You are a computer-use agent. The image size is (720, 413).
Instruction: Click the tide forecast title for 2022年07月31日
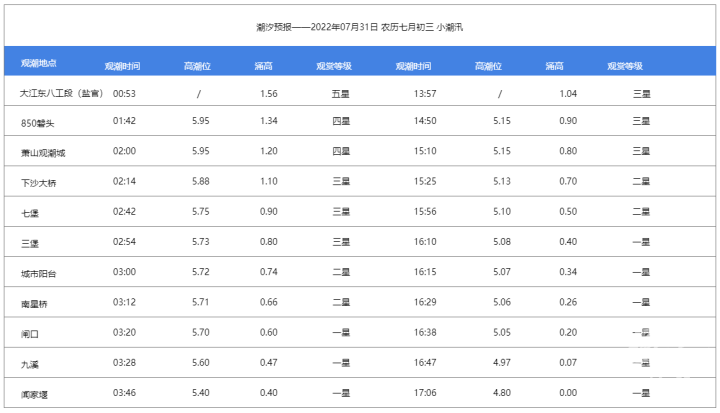359,27
